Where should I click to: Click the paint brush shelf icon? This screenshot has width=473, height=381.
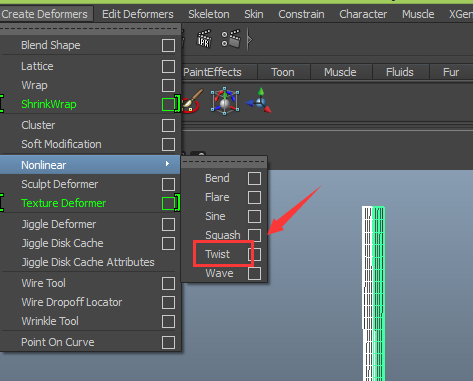point(192,101)
